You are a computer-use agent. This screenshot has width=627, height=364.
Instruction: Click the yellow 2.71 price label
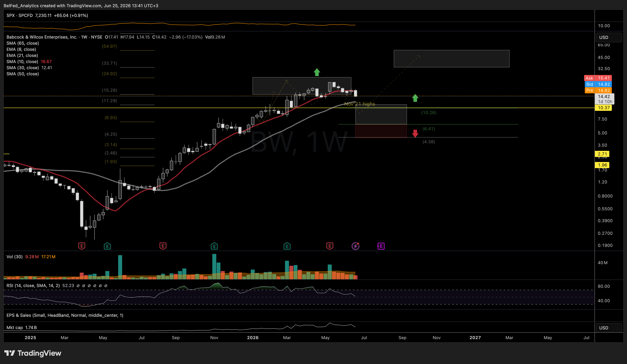[602, 154]
